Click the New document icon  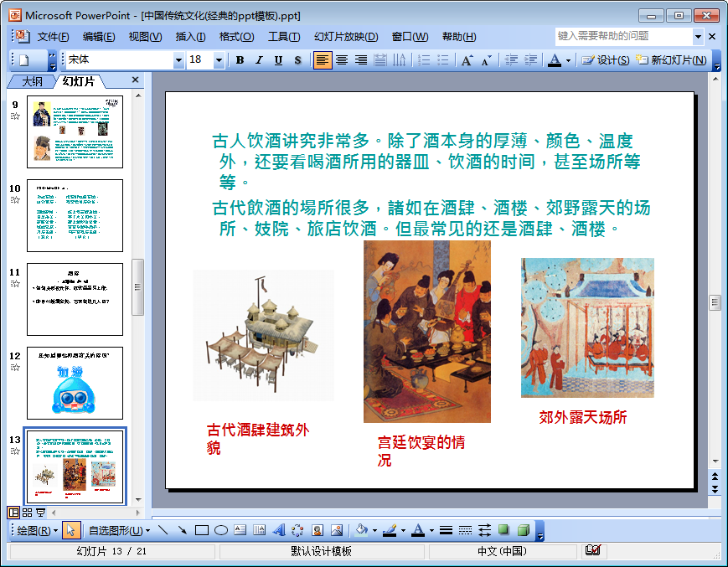(x=23, y=59)
